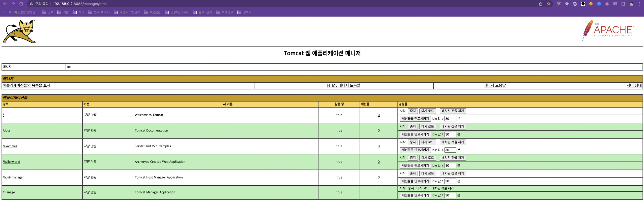The width and height of the screenshot is (644, 203).
Task: Open the 회사 업무 bookmark folder
Action: pos(224,12)
